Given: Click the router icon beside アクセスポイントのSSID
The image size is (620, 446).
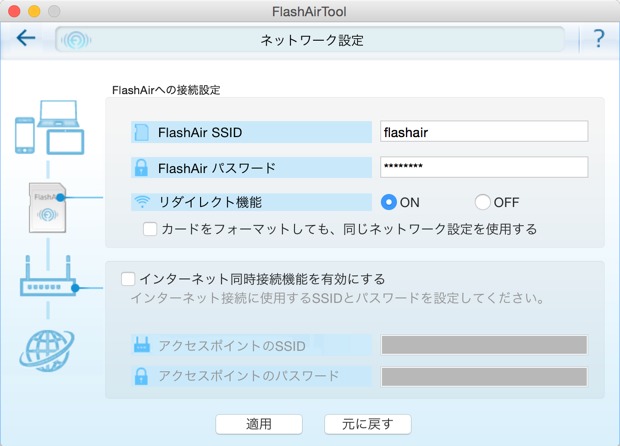Looking at the screenshot, I should click(142, 345).
